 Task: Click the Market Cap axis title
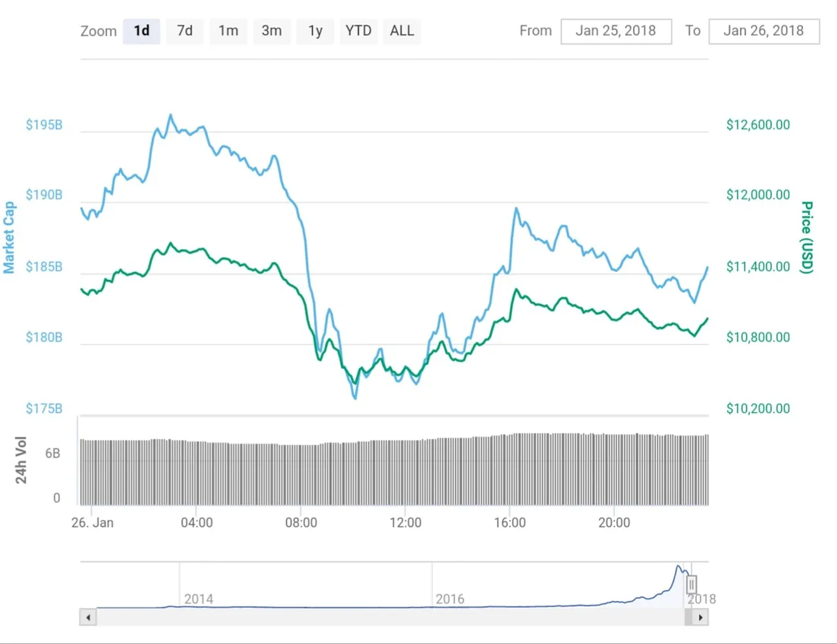pyautogui.click(x=9, y=237)
